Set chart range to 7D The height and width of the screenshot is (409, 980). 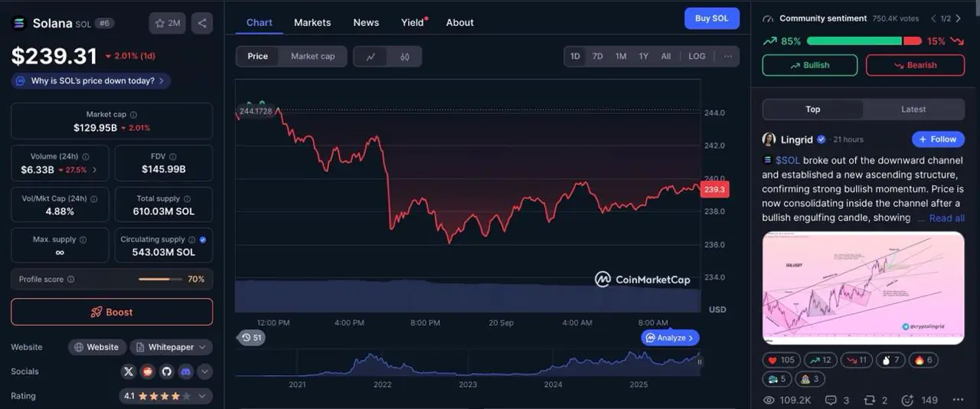[598, 56]
